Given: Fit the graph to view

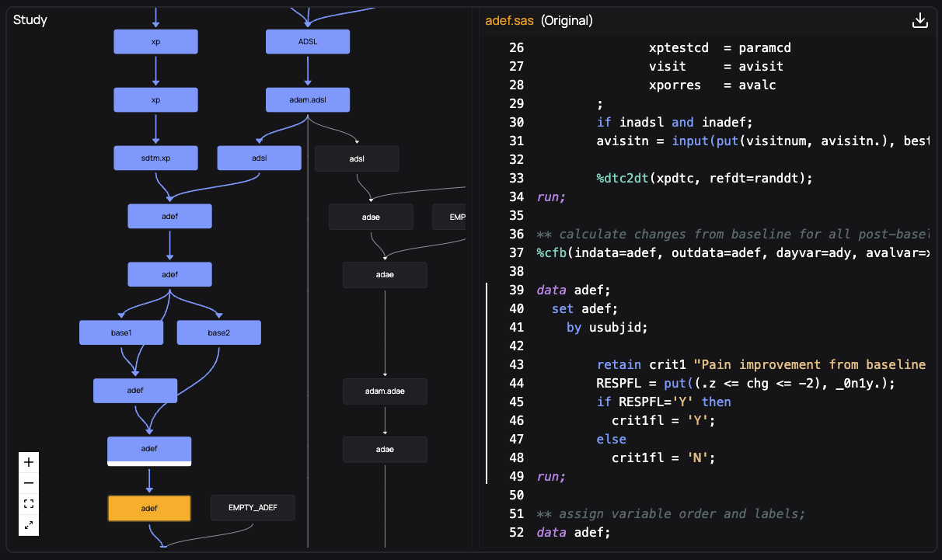Looking at the screenshot, I should coord(29,504).
